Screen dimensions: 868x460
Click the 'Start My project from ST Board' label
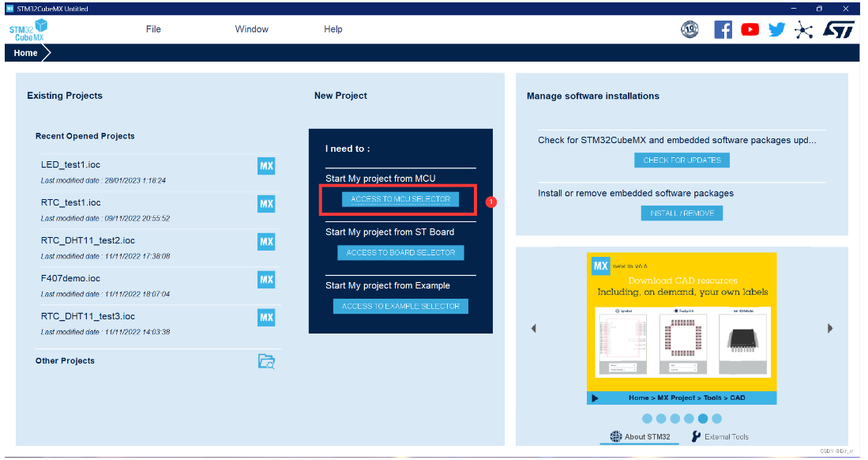coord(389,232)
